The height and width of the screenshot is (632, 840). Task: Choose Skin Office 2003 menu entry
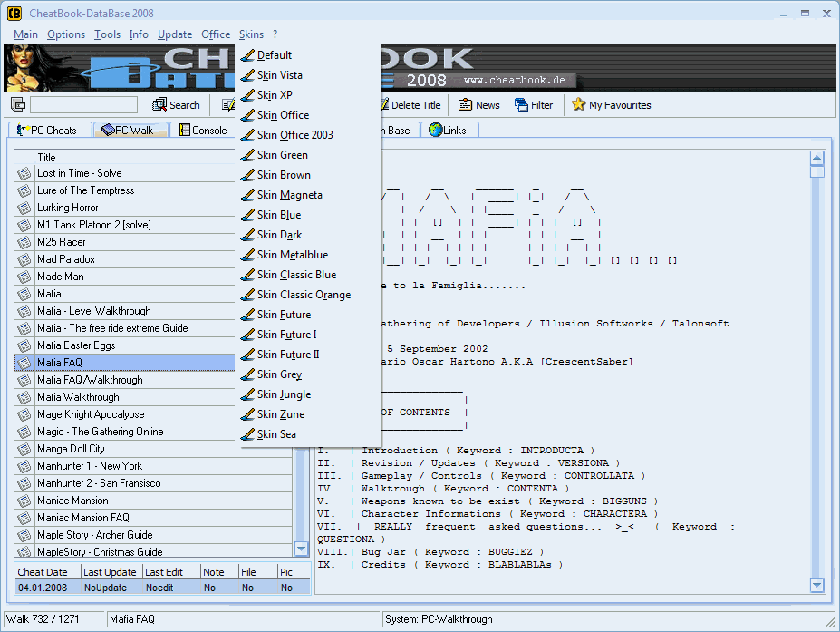pos(294,135)
